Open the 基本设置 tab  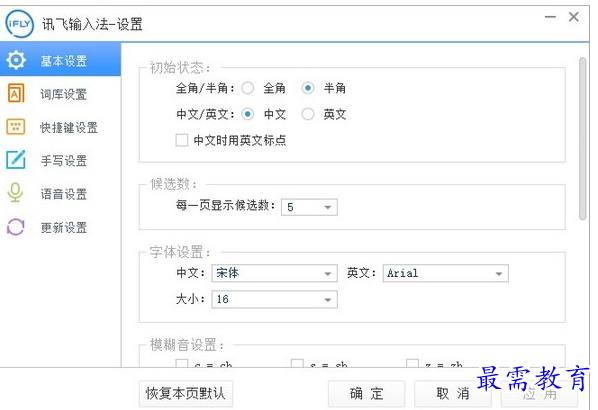[60, 60]
